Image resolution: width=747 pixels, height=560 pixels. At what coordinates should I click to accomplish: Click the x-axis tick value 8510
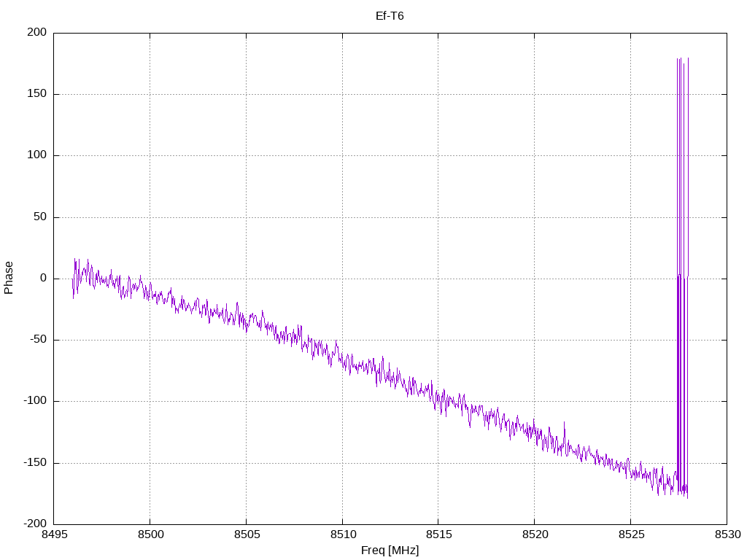(x=343, y=534)
